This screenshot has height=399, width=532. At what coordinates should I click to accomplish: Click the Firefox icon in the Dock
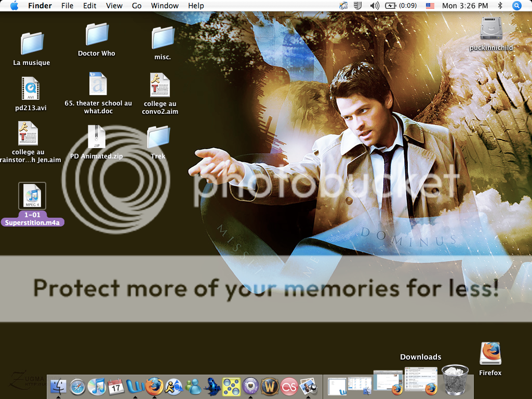[x=154, y=386]
